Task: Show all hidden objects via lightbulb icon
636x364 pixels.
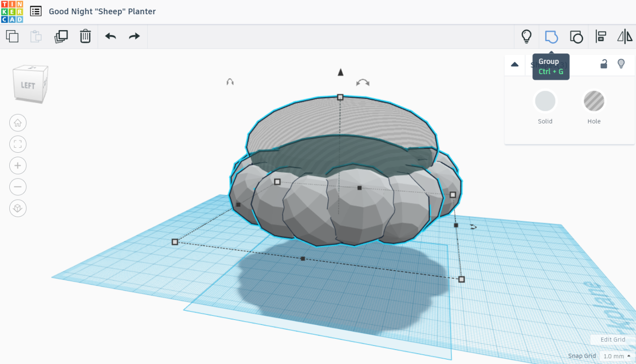Action: point(526,36)
